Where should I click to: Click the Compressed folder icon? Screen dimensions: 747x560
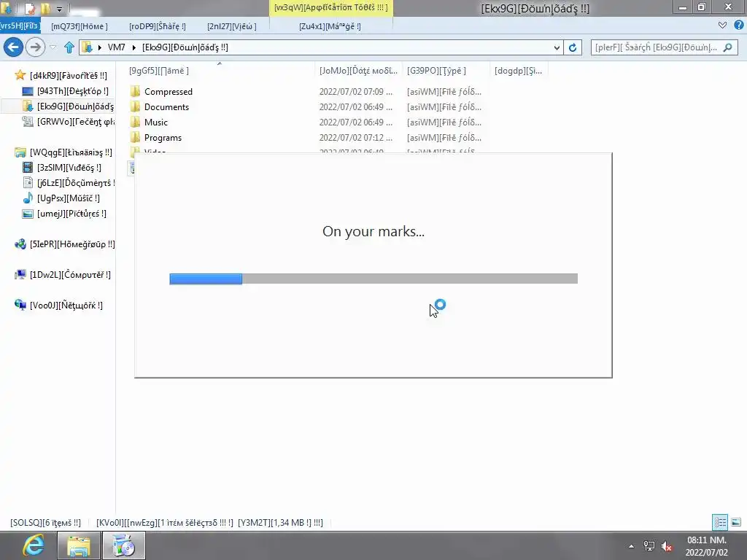(x=135, y=91)
